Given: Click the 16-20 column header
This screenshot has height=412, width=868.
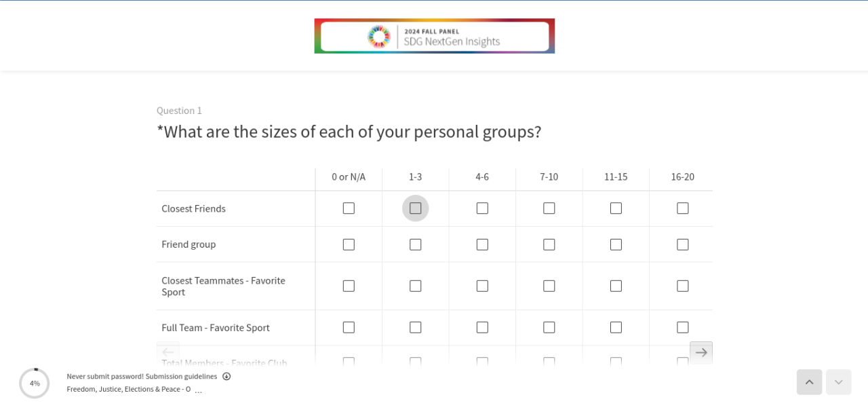Looking at the screenshot, I should [x=683, y=177].
